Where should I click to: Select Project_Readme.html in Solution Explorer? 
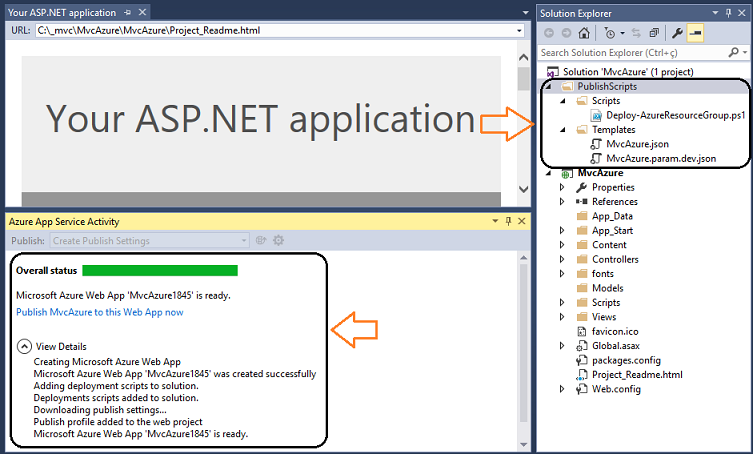637,375
